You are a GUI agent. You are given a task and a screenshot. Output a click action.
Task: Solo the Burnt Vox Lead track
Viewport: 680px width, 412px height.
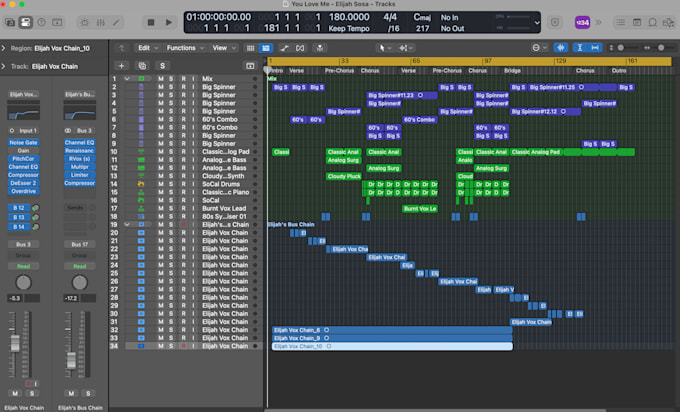[171, 209]
